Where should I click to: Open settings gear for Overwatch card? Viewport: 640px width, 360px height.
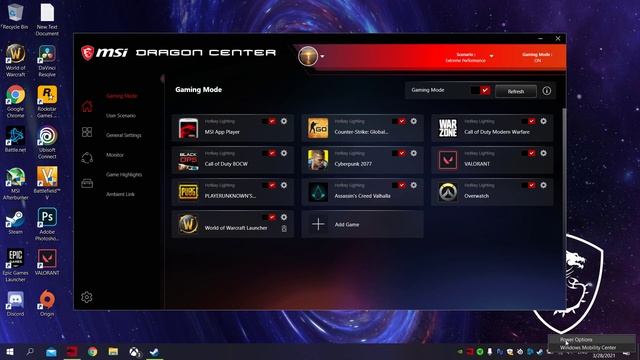tap(543, 185)
